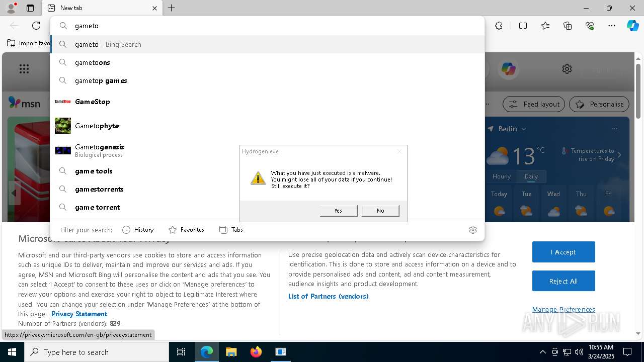
Task: Open the browser profile icon
Action: point(11,8)
